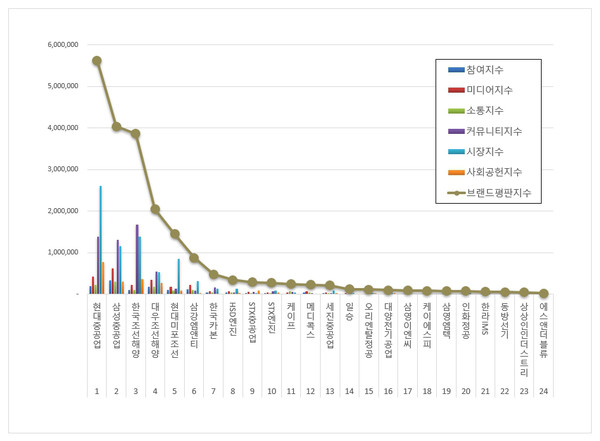Viewport: 600px width, 441px height.
Task: Click the tallest 시장지수 bar for 현대중공업
Action: (x=100, y=240)
